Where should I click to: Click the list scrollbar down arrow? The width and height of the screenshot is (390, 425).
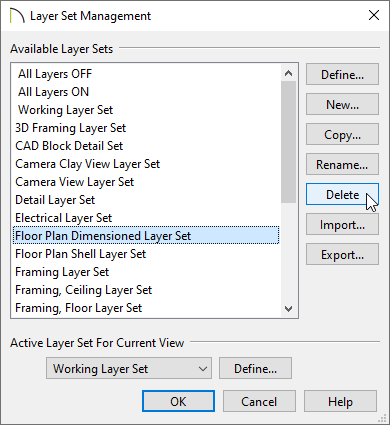pos(289,309)
